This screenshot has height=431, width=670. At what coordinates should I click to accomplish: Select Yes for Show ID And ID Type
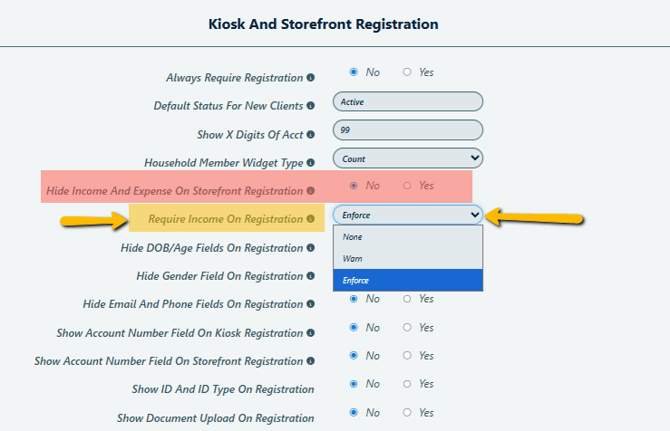coord(407,384)
